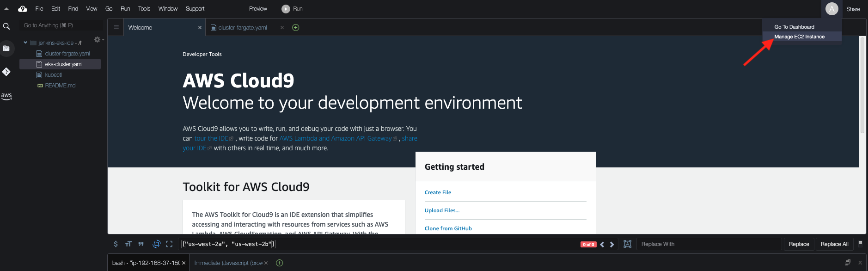Click the Replace button
The image size is (868, 271).
pos(799,244)
